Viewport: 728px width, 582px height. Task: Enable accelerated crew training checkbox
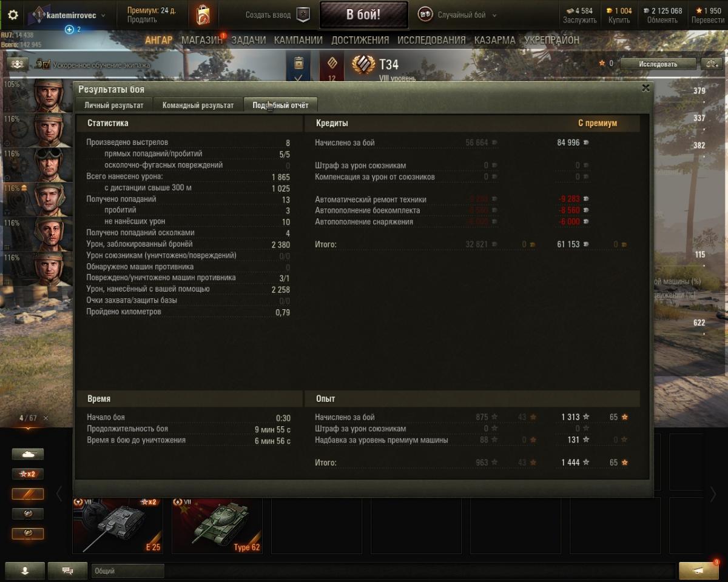[x=46, y=64]
